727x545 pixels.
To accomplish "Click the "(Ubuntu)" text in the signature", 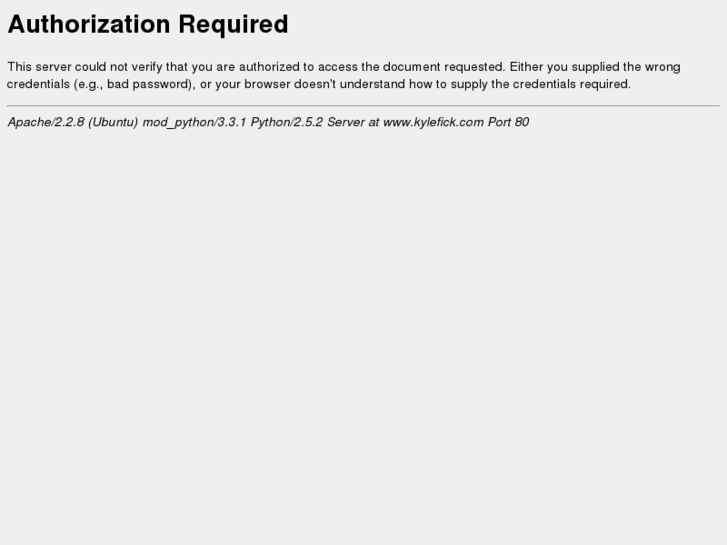I will 113,122.
